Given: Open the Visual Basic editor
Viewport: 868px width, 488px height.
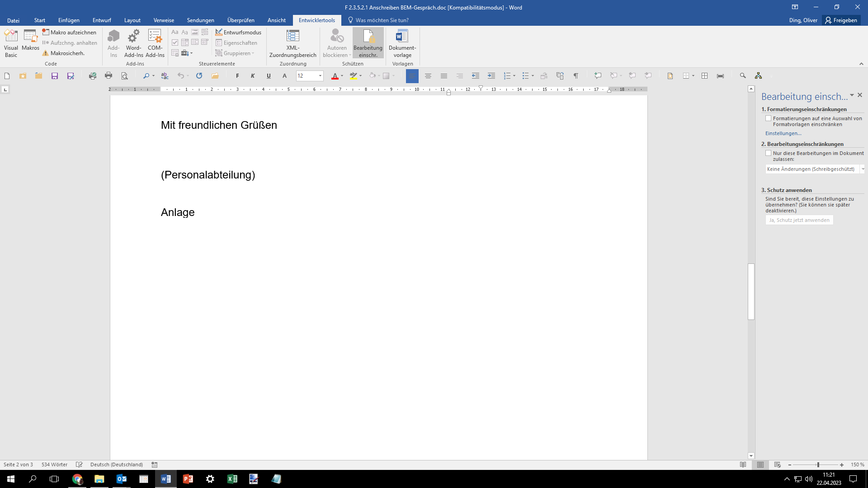Looking at the screenshot, I should [11, 43].
